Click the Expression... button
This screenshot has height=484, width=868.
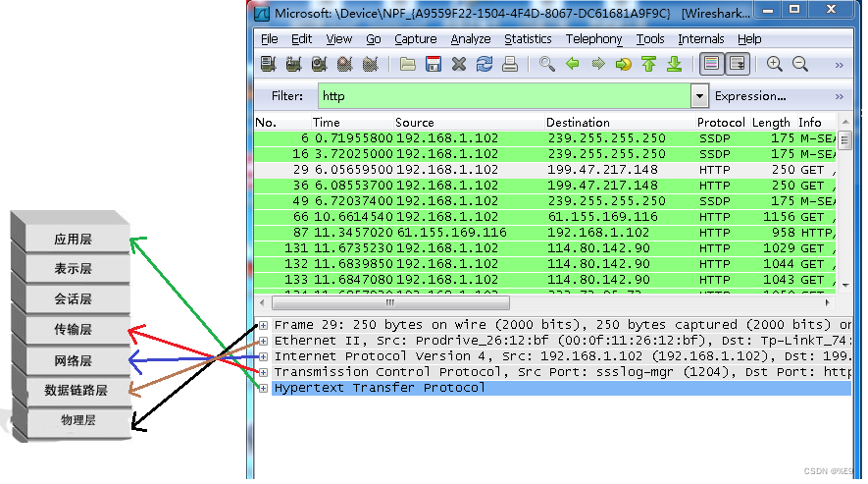(750, 96)
